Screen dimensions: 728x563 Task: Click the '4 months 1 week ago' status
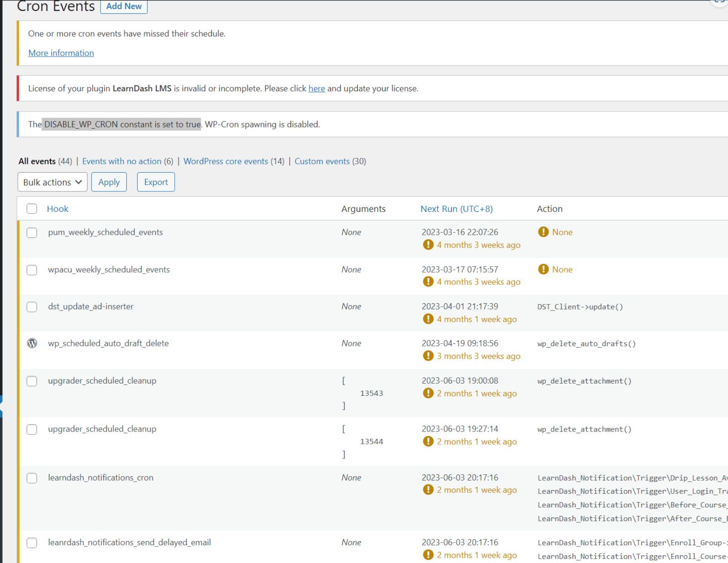coord(477,319)
